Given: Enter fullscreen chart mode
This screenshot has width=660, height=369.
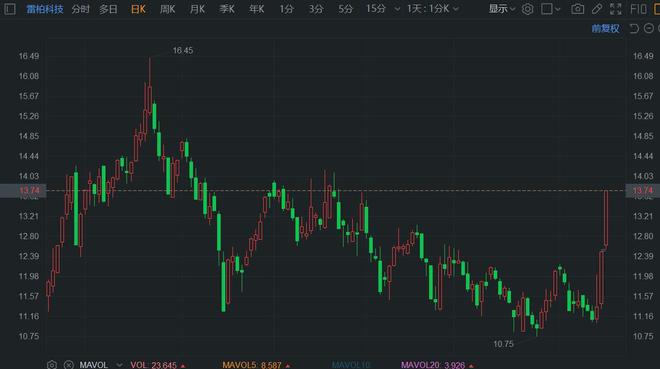Looking at the screenshot, I should 615,9.
